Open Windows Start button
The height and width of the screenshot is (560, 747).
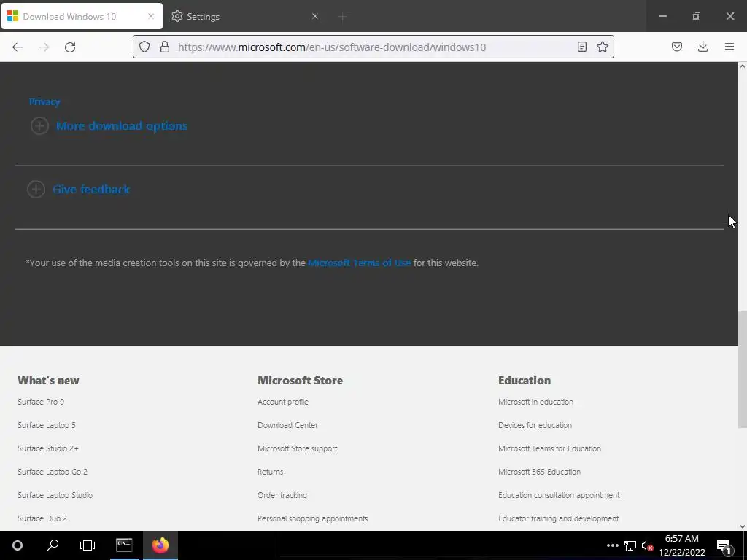click(x=18, y=545)
